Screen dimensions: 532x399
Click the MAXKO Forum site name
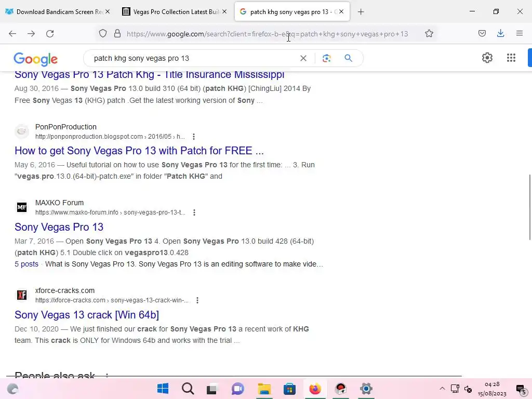coord(59,203)
